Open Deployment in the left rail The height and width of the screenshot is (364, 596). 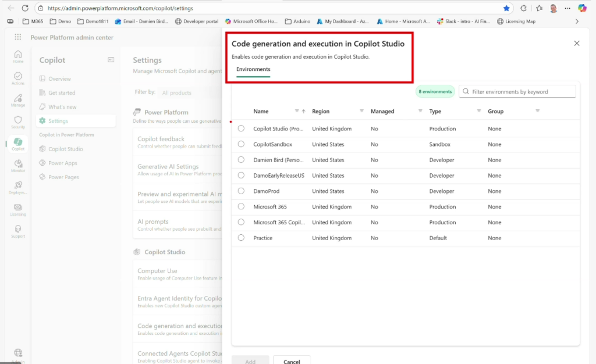(18, 187)
